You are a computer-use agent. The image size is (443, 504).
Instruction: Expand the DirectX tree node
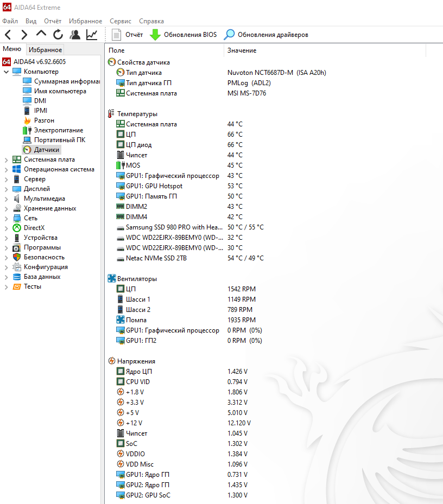[x=6, y=228]
